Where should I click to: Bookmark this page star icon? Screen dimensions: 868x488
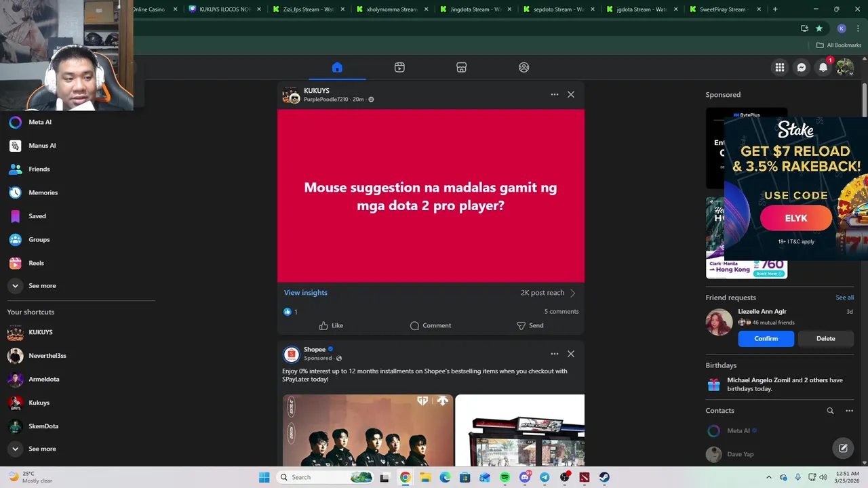pyautogui.click(x=819, y=28)
